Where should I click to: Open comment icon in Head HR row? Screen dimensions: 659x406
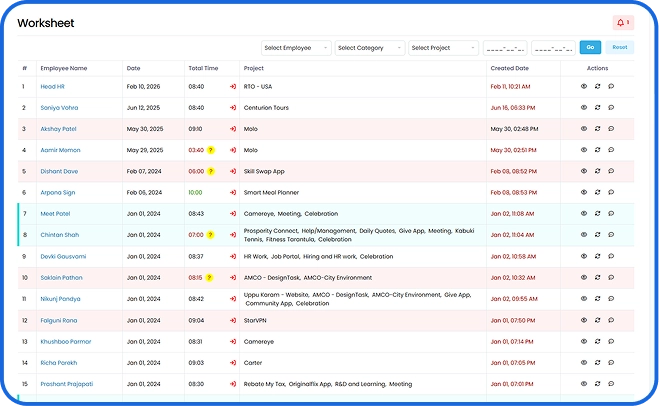point(611,86)
